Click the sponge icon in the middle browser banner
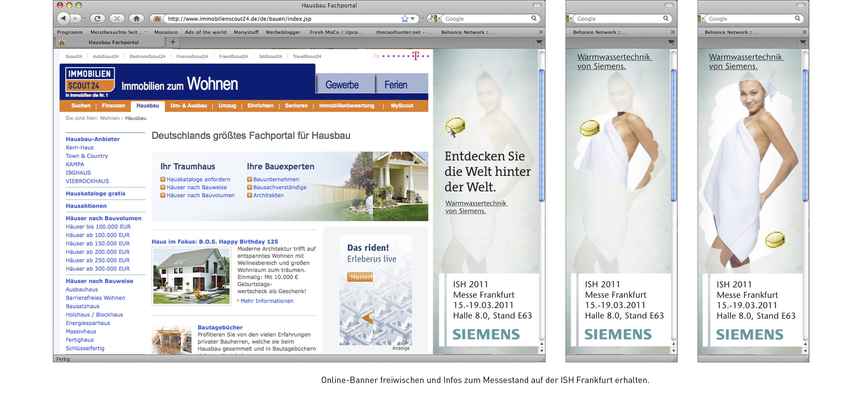This screenshot has width=868, height=399. pos(590,128)
